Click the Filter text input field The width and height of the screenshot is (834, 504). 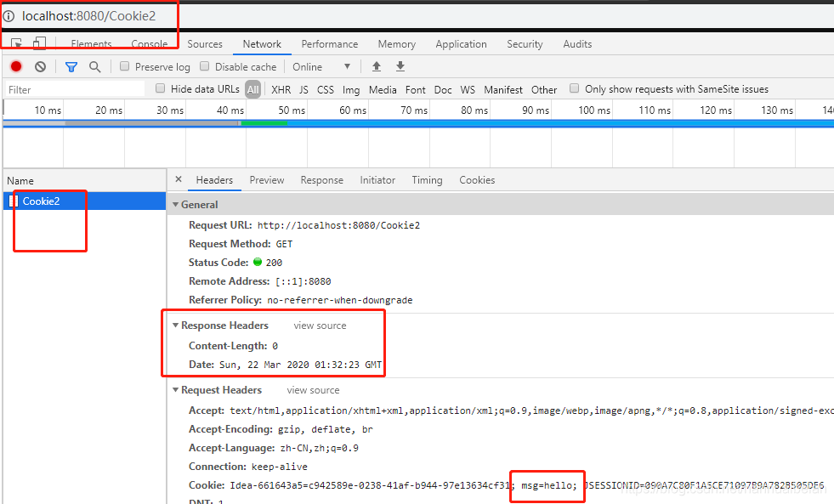[x=75, y=89]
